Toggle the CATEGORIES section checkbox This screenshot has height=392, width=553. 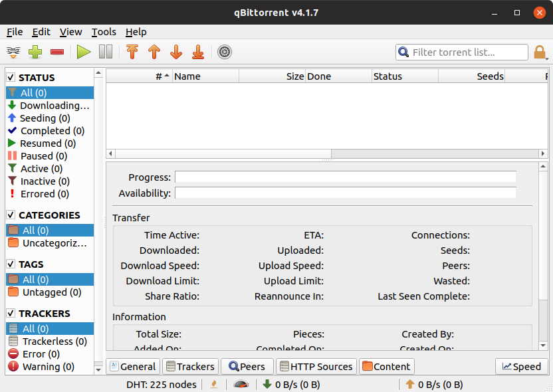tap(11, 215)
